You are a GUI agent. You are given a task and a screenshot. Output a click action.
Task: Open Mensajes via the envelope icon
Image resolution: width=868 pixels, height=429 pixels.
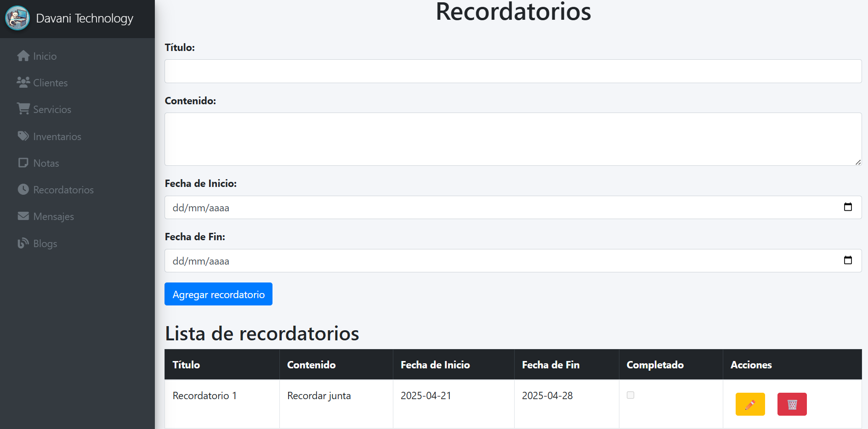pos(23,216)
